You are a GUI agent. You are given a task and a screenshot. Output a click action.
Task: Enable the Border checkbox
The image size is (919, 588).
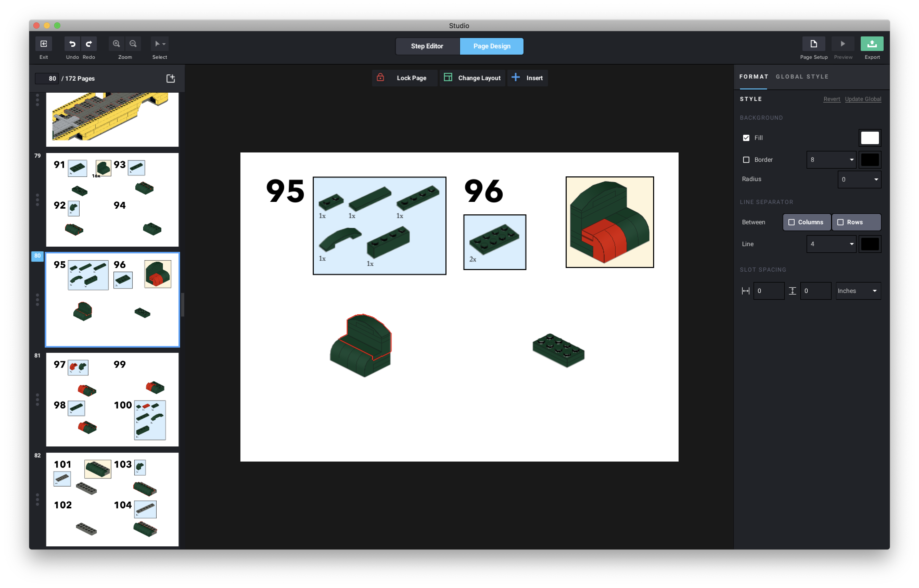point(746,159)
